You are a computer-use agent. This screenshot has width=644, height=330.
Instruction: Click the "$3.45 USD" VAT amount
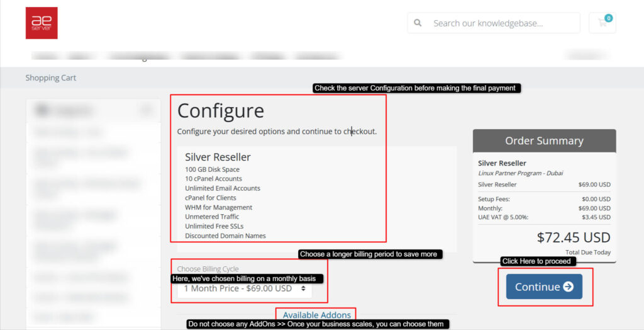(596, 217)
